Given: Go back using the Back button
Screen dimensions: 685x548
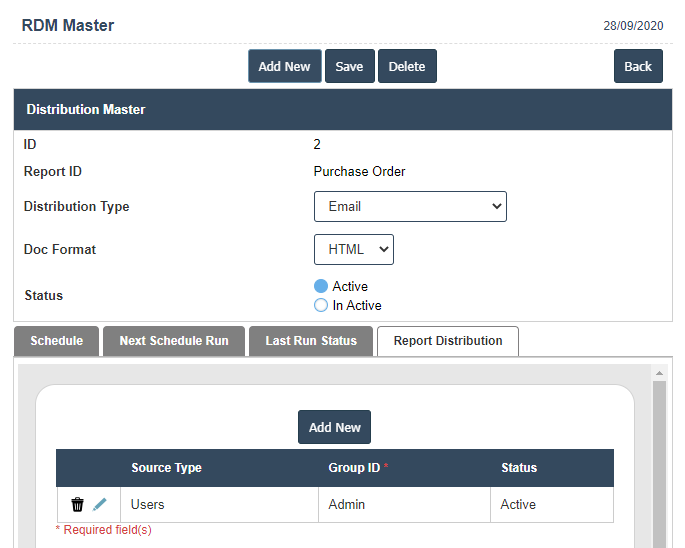Looking at the screenshot, I should coord(638,67).
